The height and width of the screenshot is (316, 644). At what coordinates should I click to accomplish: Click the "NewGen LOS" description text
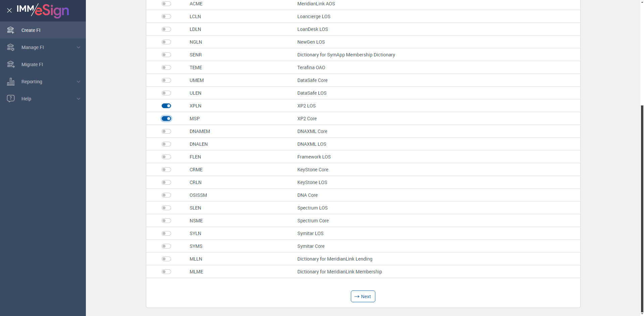tap(311, 42)
